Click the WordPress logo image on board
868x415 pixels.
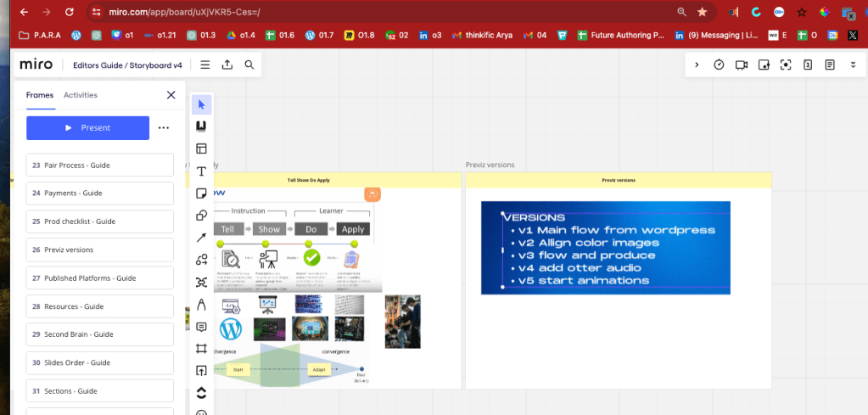pos(231,328)
